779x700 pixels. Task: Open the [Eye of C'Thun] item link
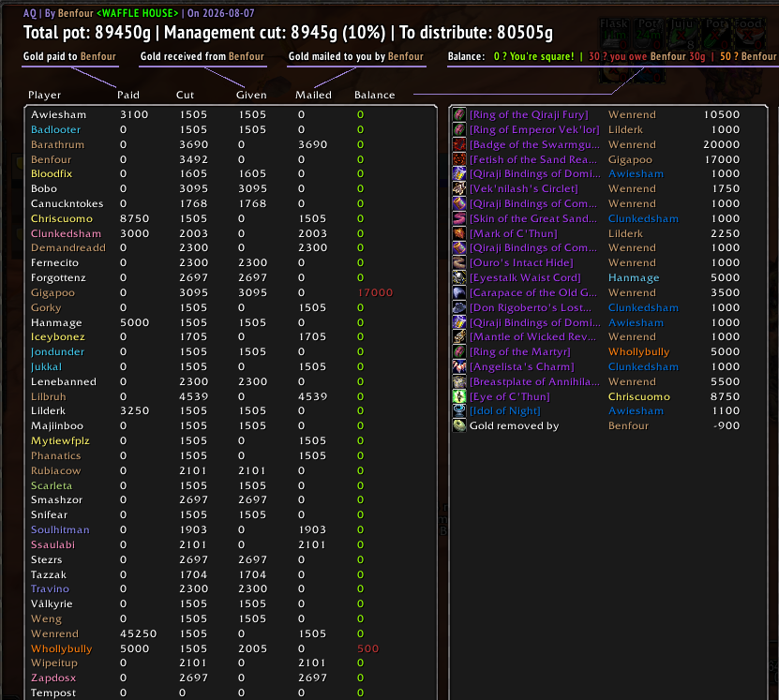(510, 396)
